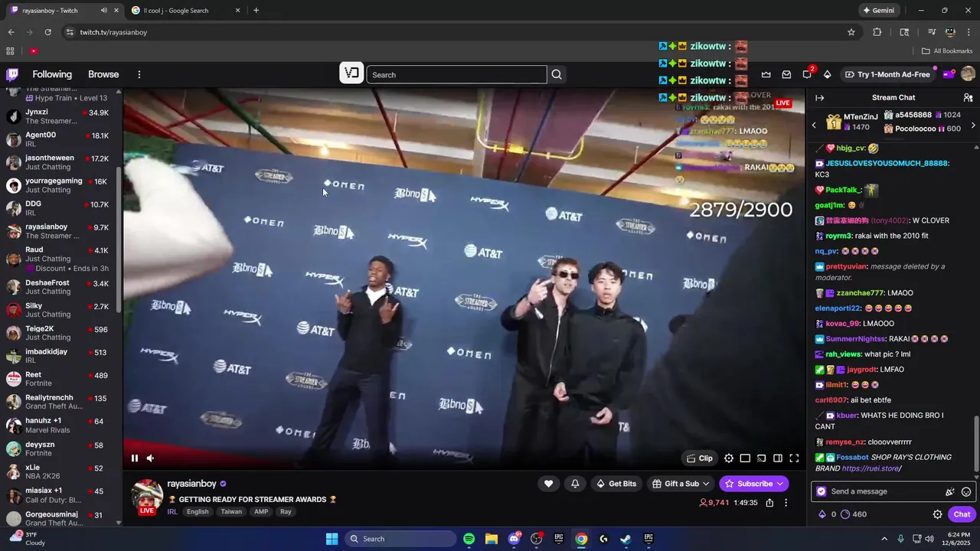Pause the stream video
Screen dimensions: 980x551
135,458
